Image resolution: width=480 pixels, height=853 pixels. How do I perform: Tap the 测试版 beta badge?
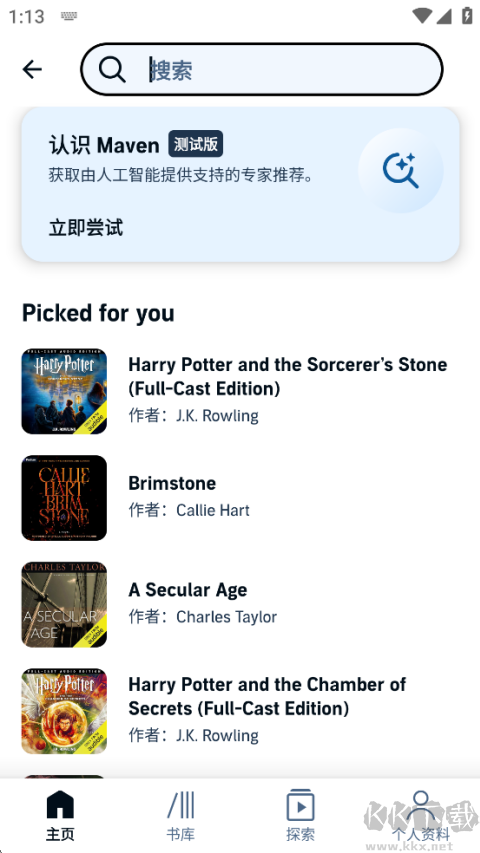(x=195, y=144)
